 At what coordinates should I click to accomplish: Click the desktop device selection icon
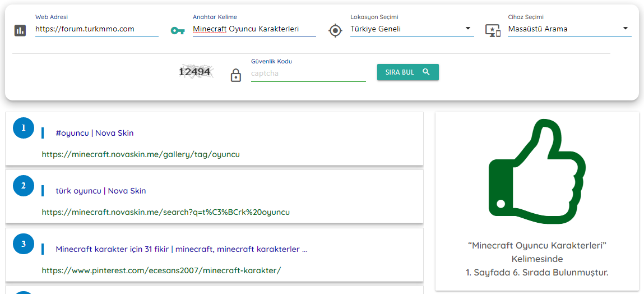493,30
